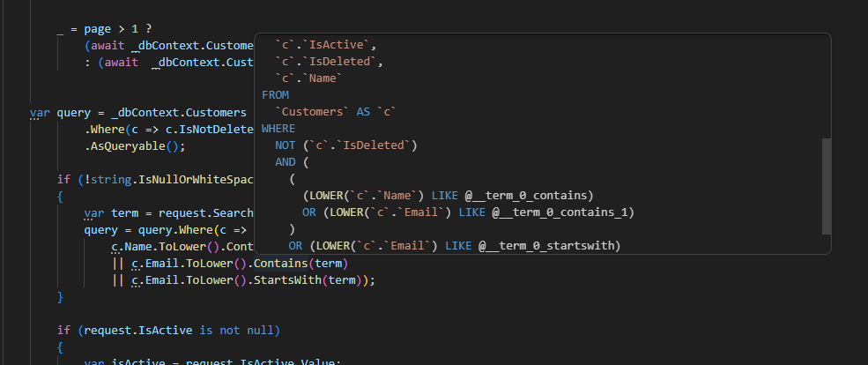Click 'var' keyword before query declaration
Image resolution: width=868 pixels, height=365 pixels.
tap(40, 113)
